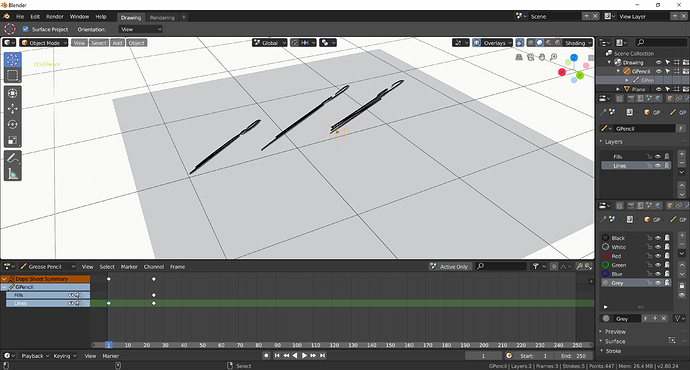Open the Orientation View dropdown

[x=141, y=29]
